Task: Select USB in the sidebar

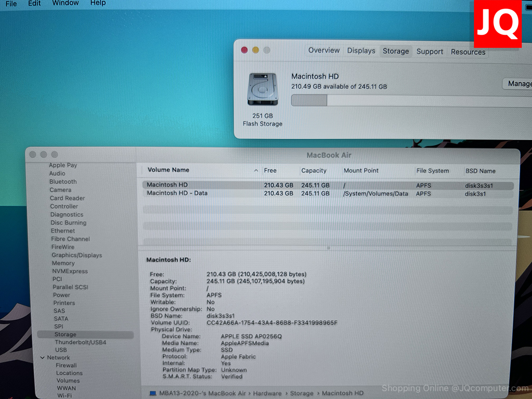Action: coord(61,350)
